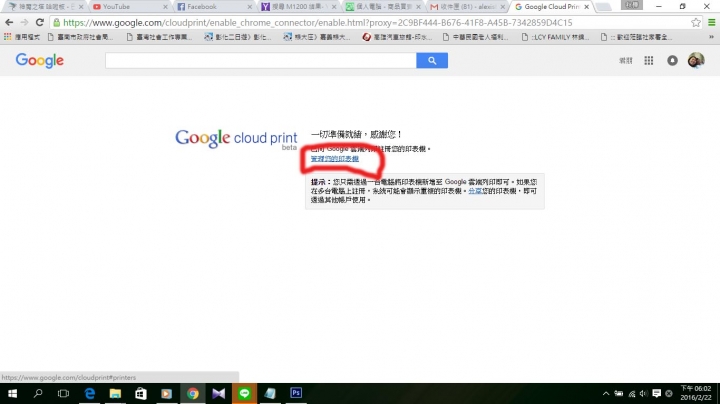Switch to the first browser tab
Screen dimensions: 720x404
tap(43, 7)
